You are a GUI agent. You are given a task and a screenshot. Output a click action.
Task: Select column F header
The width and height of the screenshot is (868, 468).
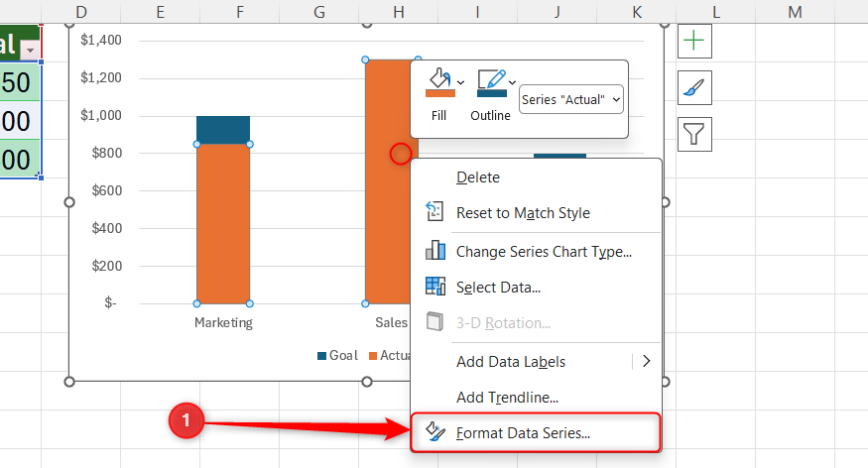(x=240, y=12)
